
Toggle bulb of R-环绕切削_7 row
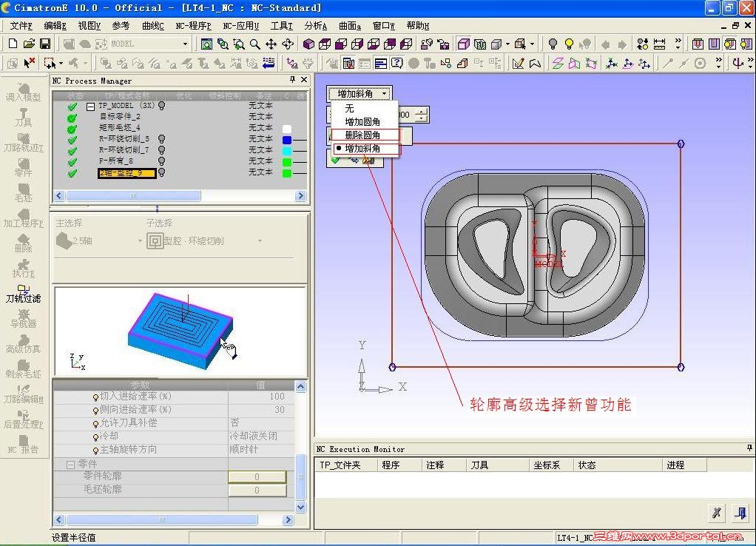162,150
